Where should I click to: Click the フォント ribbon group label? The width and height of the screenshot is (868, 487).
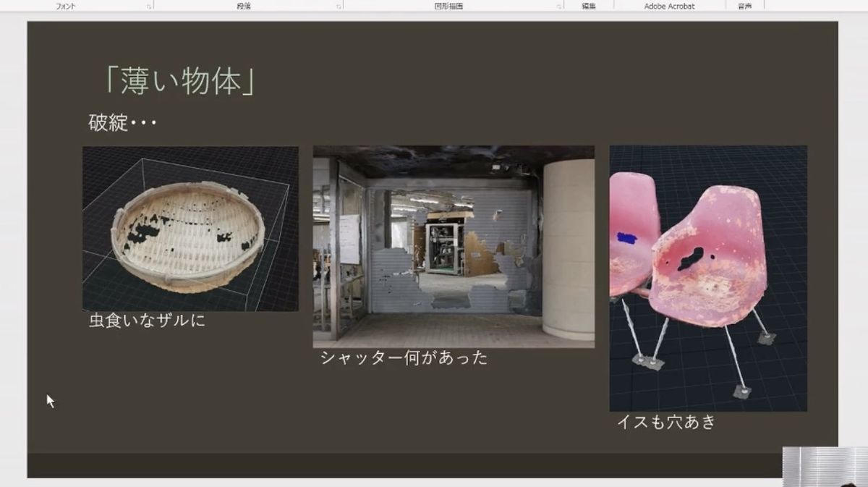coord(67,6)
